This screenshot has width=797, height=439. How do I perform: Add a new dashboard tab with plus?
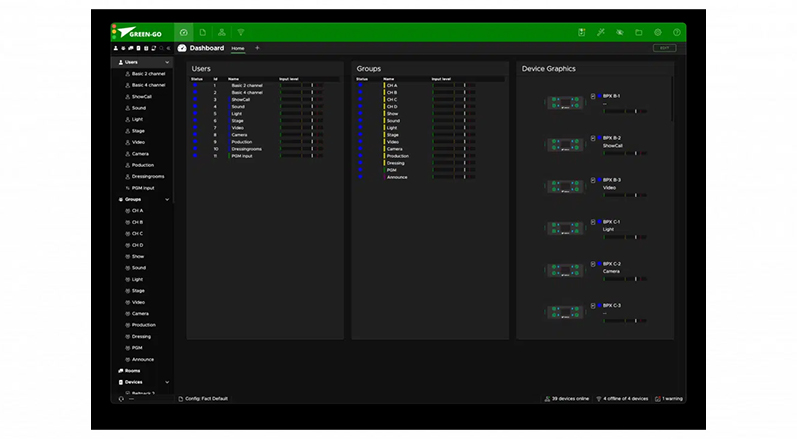click(257, 48)
